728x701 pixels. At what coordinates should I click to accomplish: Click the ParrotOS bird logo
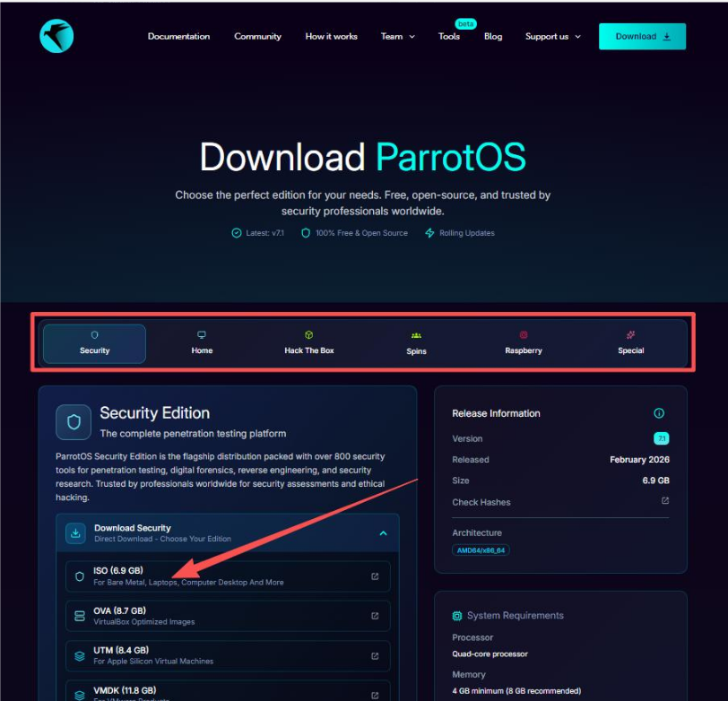click(56, 36)
